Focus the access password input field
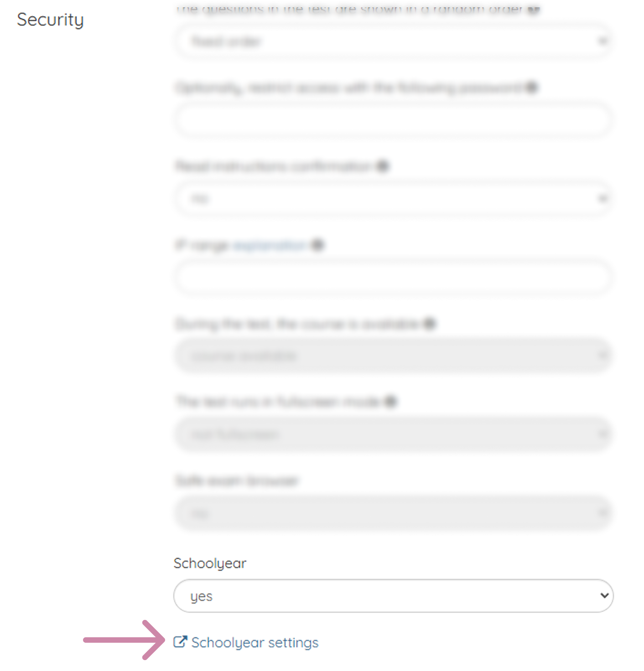The height and width of the screenshot is (671, 644). click(x=393, y=120)
